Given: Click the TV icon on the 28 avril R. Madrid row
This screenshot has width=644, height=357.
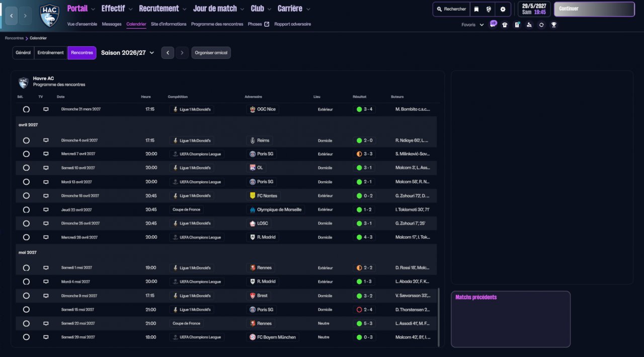Looking at the screenshot, I should point(46,237).
